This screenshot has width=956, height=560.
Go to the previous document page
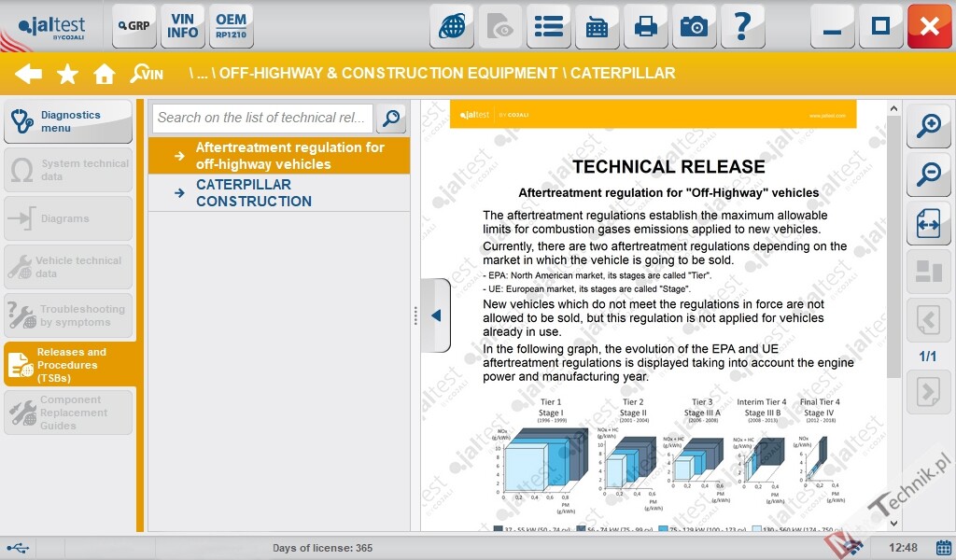[x=929, y=320]
